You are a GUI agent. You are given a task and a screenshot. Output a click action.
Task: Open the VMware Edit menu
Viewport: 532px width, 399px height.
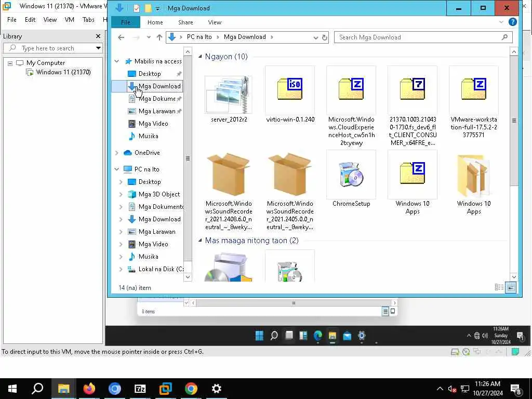coord(30,20)
